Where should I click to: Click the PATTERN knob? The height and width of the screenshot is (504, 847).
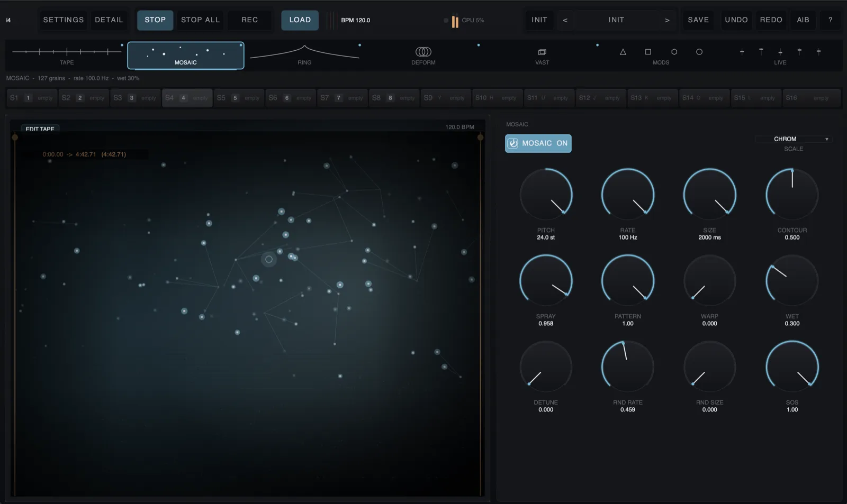point(628,280)
